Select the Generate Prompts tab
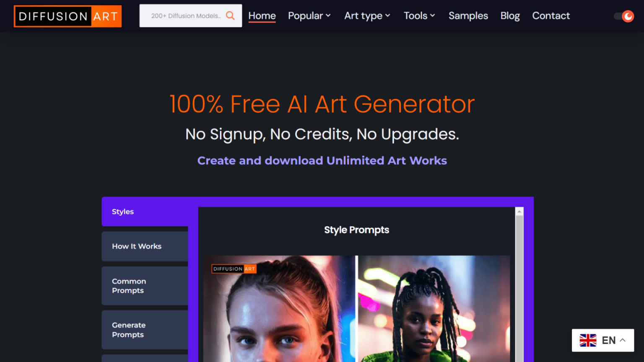 [145, 330]
